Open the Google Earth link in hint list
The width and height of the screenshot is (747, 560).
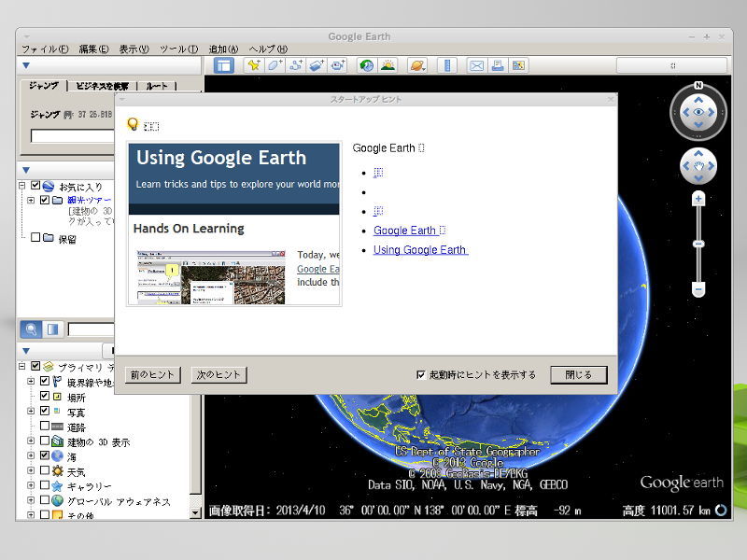coord(409,231)
